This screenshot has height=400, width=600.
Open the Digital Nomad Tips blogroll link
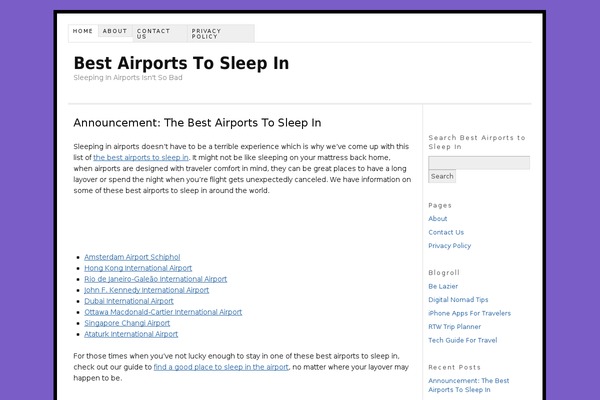(x=458, y=299)
